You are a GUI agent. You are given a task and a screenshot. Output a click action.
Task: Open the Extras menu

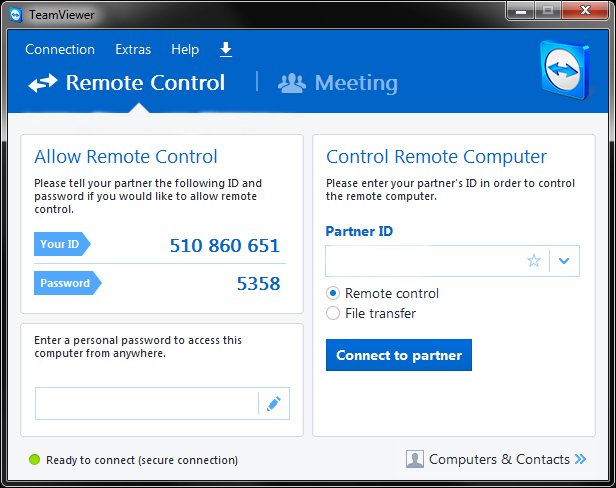(133, 50)
